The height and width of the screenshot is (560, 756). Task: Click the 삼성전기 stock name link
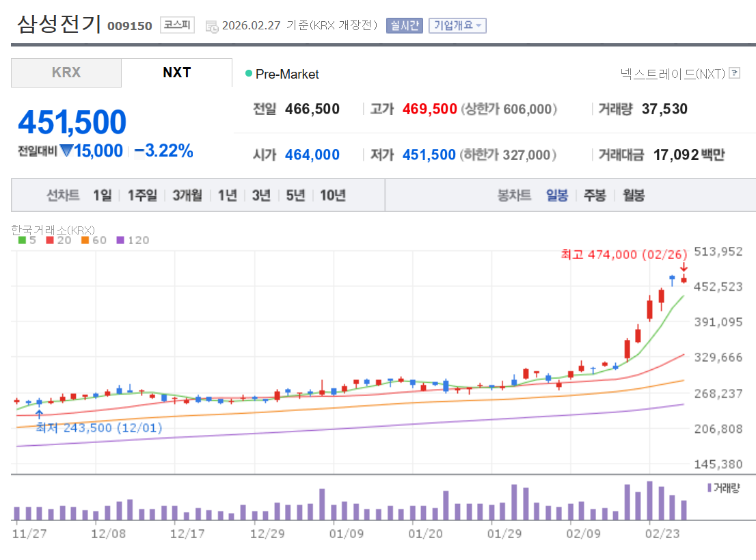tap(58, 24)
